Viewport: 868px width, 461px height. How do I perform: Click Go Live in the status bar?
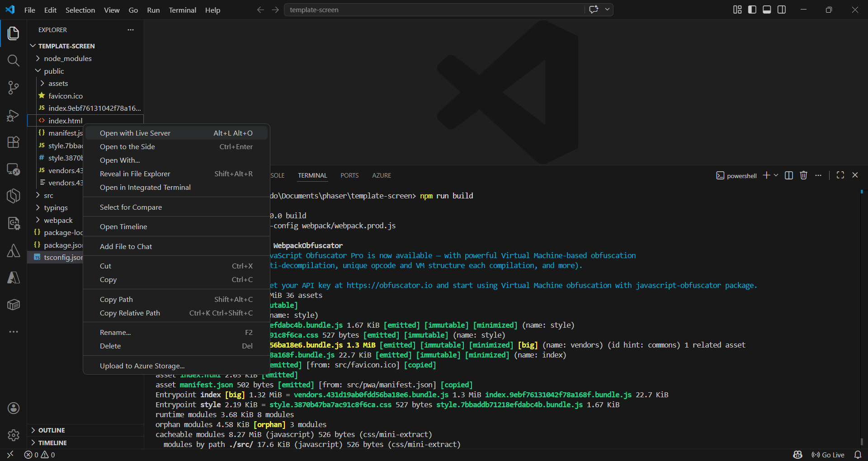(x=828, y=455)
